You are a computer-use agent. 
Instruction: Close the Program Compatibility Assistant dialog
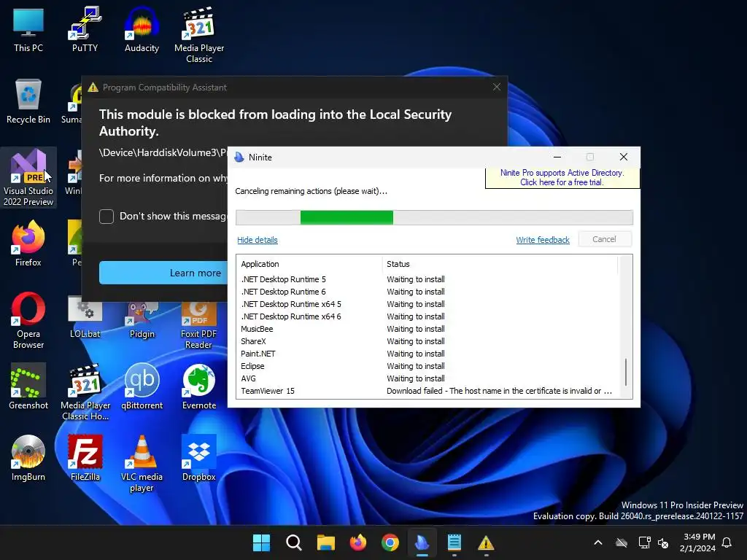tap(496, 87)
